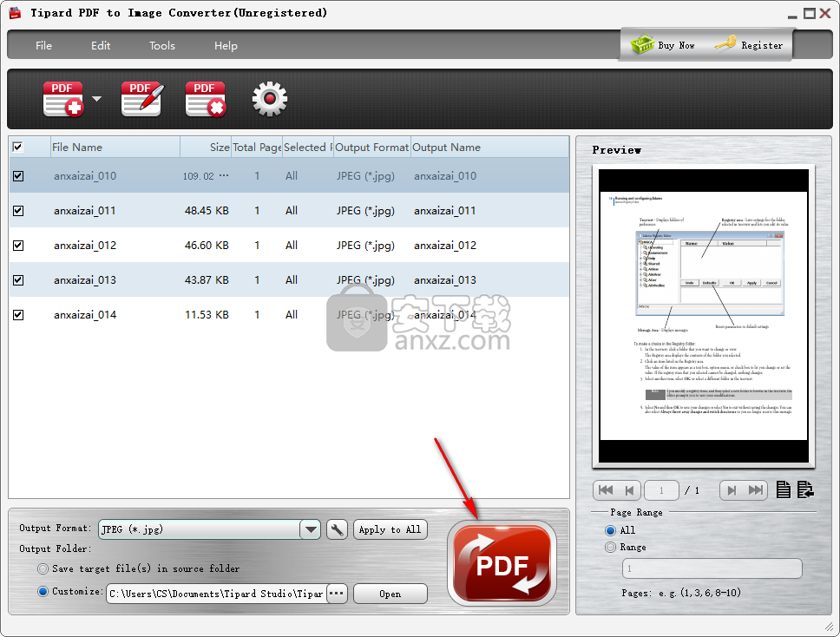Click the page export document icon
Screen dimensions: 840x637
(805, 489)
